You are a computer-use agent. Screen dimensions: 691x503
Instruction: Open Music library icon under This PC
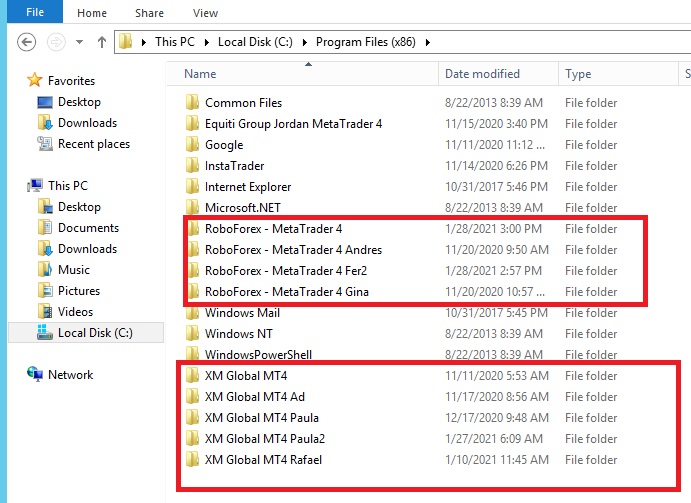point(45,270)
